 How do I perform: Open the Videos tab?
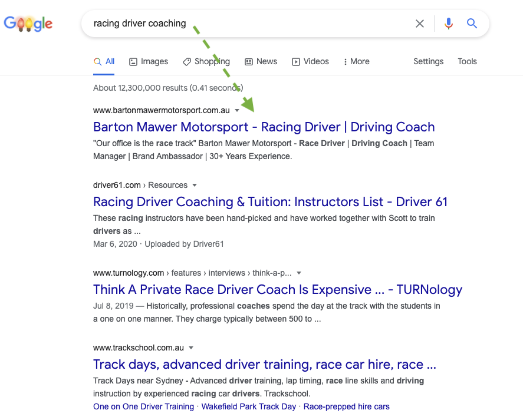point(310,62)
